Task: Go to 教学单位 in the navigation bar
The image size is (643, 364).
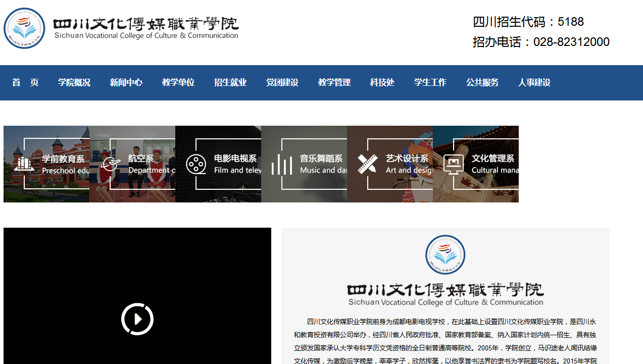Action: 178,83
